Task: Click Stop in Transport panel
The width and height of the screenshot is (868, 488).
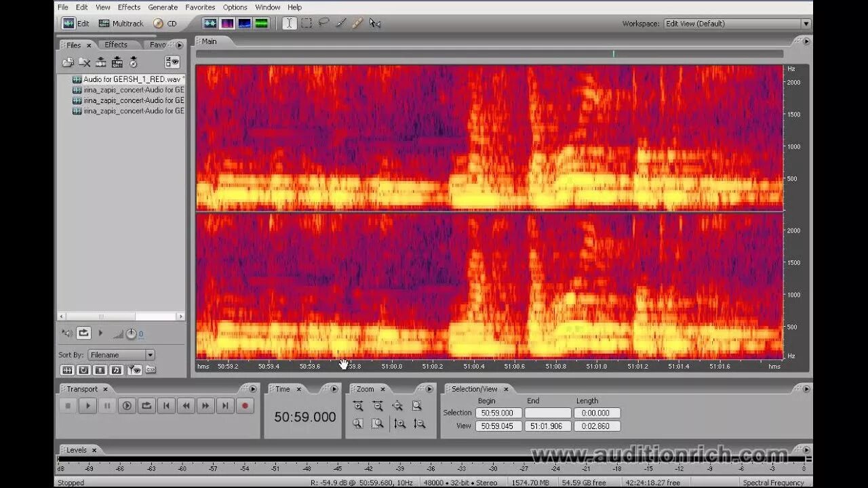Action: coord(68,406)
